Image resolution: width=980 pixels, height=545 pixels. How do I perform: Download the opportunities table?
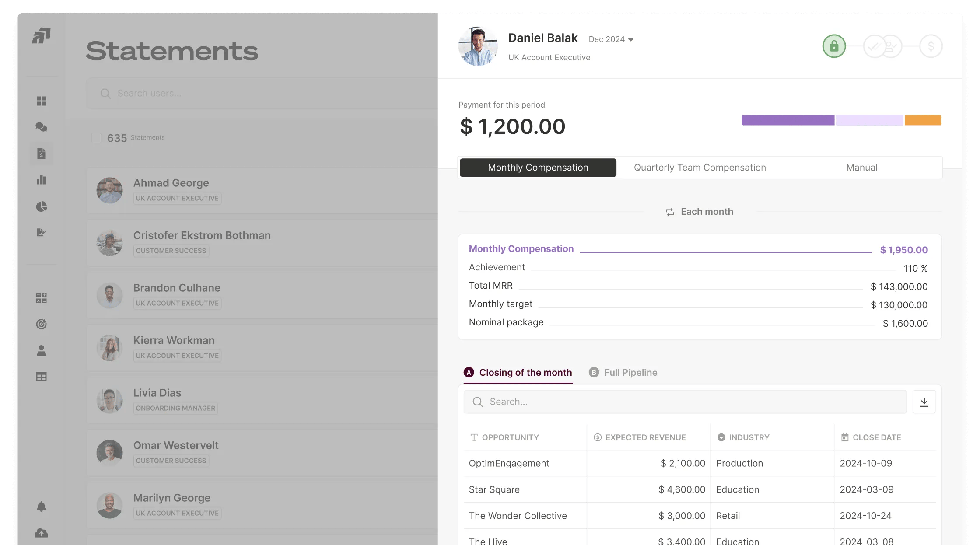pos(924,402)
